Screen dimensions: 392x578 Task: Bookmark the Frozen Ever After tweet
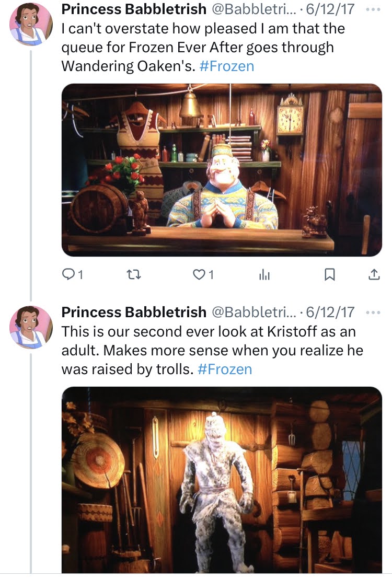pyautogui.click(x=329, y=274)
